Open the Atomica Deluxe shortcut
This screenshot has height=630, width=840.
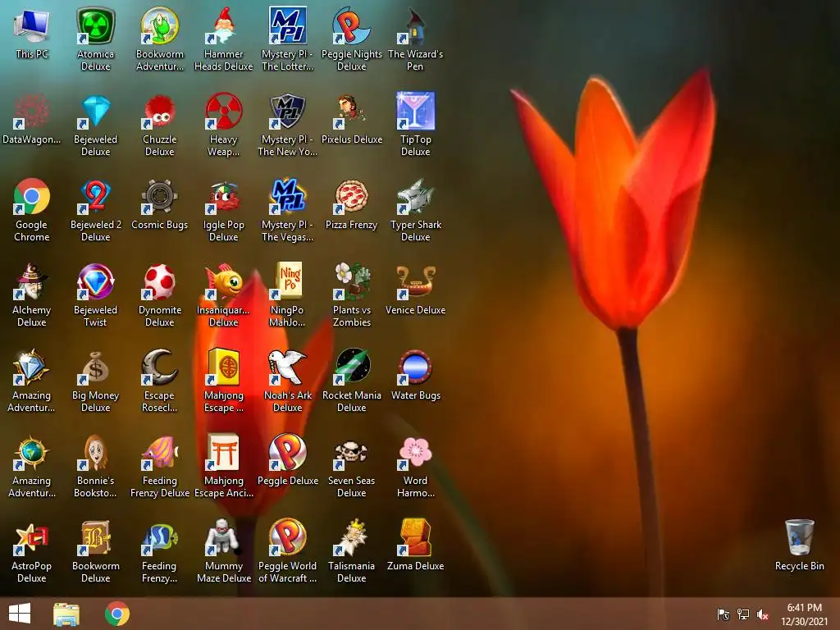tap(95, 25)
